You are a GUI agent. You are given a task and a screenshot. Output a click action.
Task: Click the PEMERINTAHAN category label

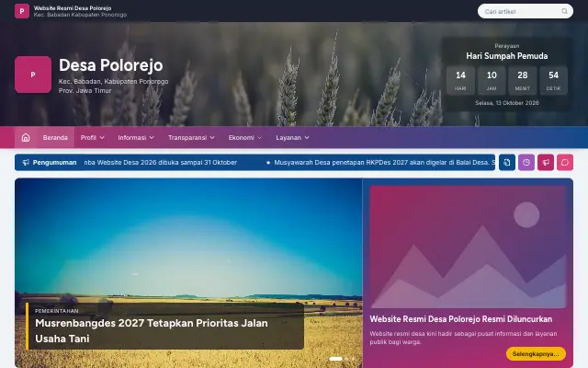(57, 311)
